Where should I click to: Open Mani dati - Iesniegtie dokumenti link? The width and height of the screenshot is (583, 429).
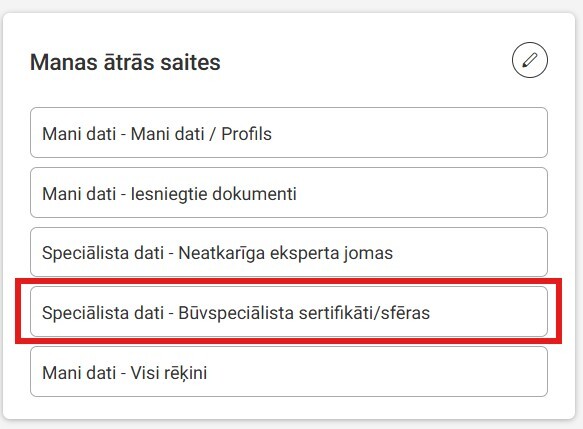(x=289, y=193)
